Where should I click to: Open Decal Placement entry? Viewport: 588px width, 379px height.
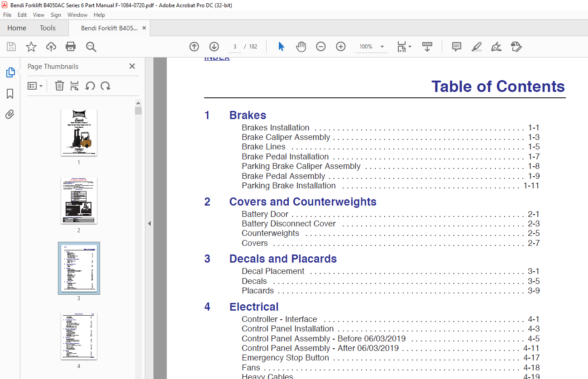tap(273, 271)
